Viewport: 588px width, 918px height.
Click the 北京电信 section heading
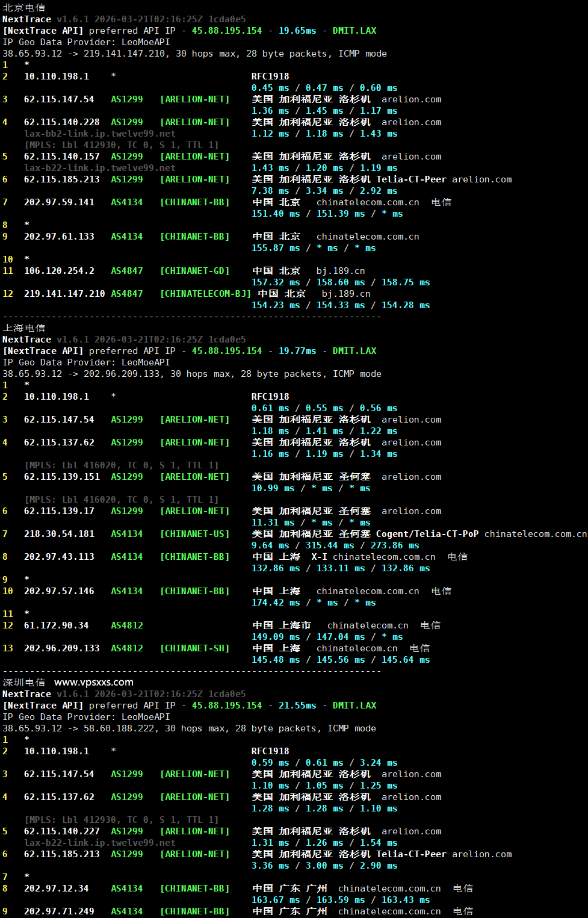24,8
